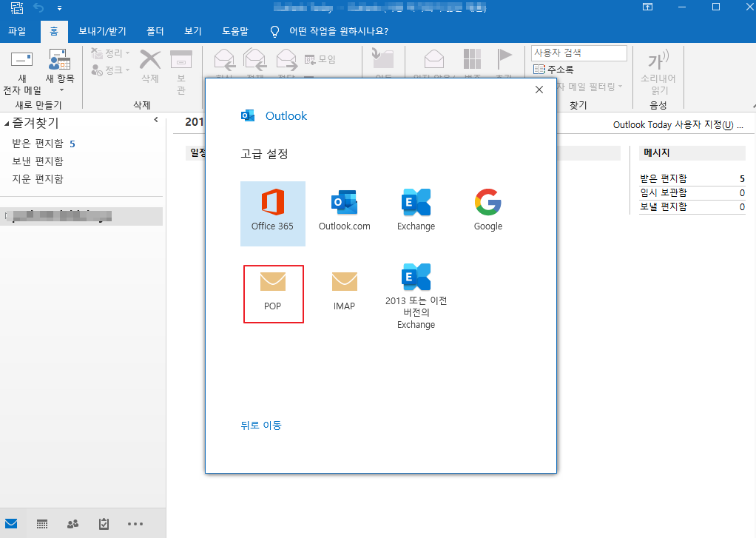The height and width of the screenshot is (538, 756).
Task: Click Outlook Today 사용자 지정 link
Action: [678, 125]
